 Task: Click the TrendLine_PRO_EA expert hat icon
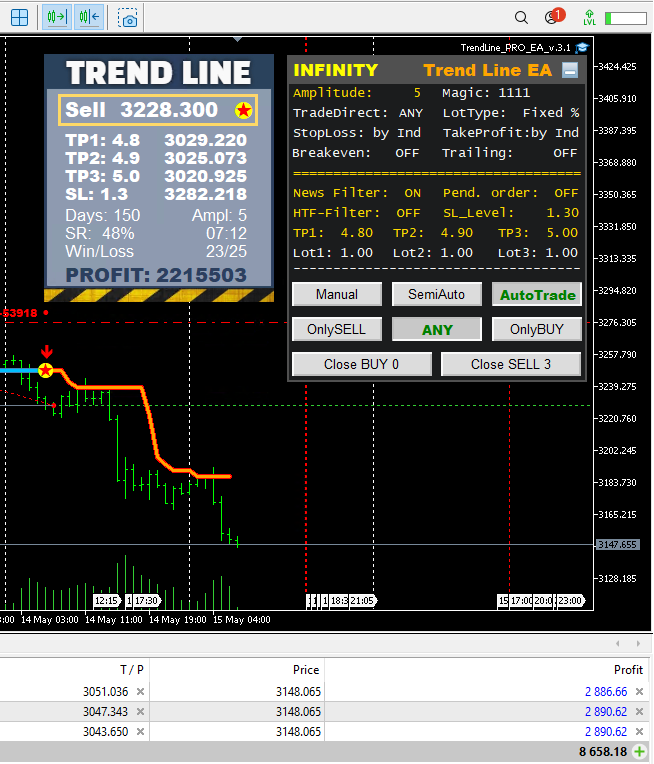pyautogui.click(x=583, y=47)
